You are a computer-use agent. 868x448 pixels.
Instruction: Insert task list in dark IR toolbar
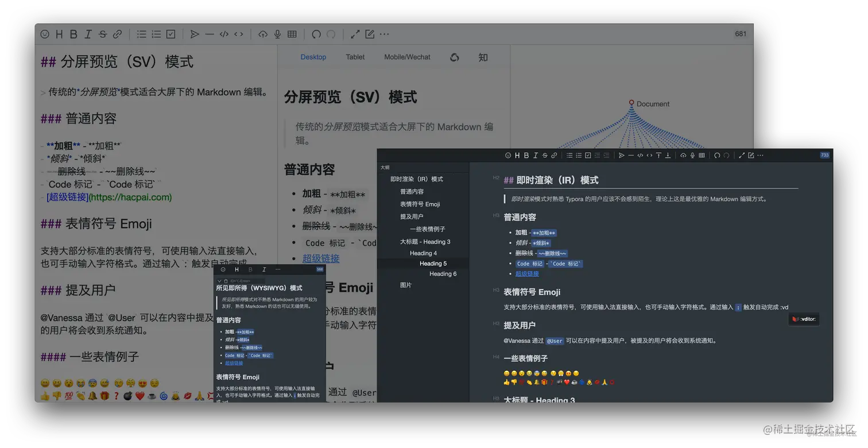[x=588, y=155]
